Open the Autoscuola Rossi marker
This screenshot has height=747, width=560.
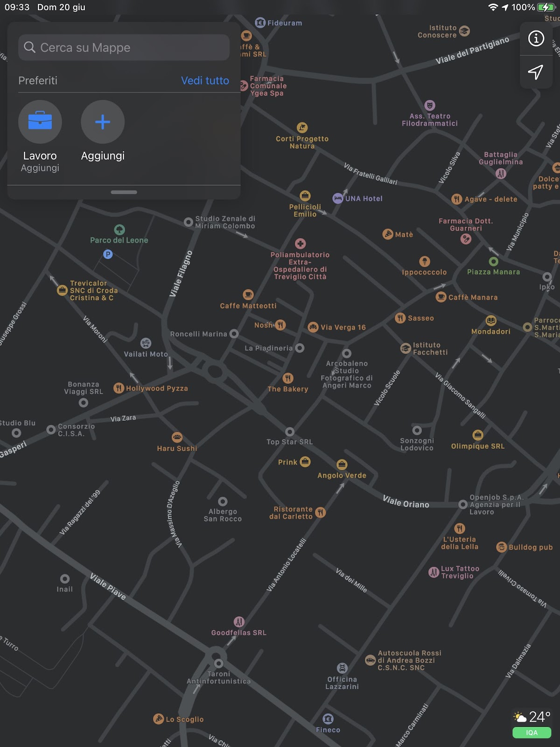[371, 660]
